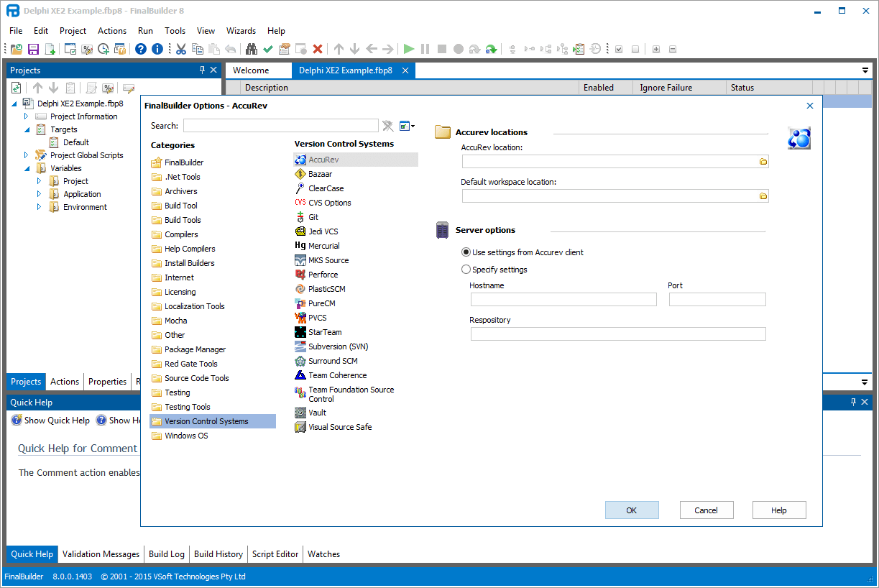The image size is (879, 588).
Task: Browse for Default workspace location folder
Action: 763,196
